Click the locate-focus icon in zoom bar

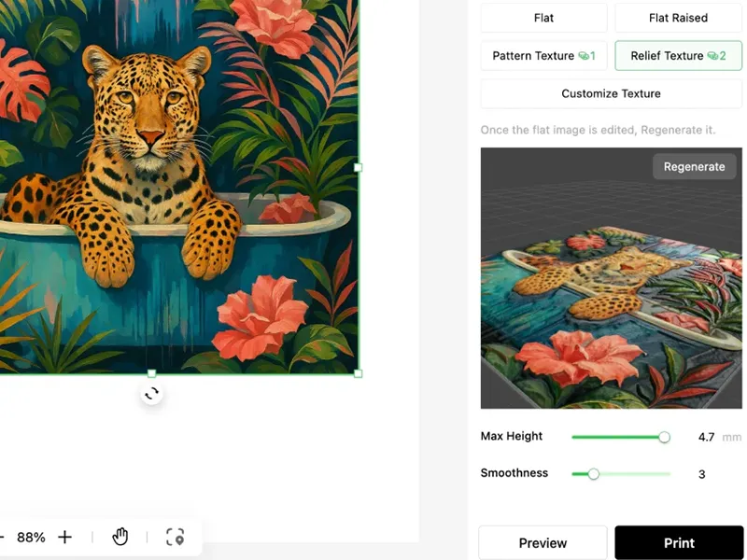(175, 537)
